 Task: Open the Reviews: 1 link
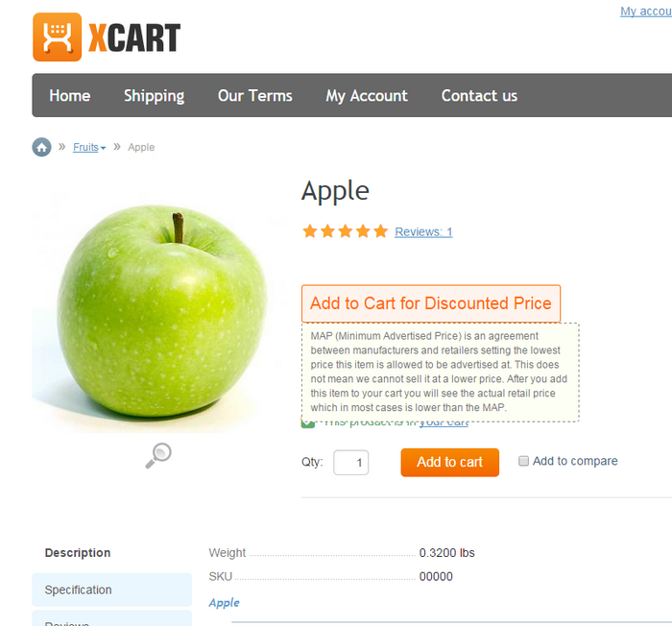pos(423,232)
